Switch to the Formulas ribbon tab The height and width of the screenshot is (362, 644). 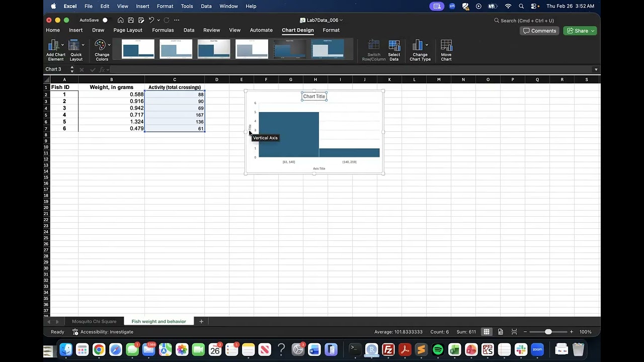pos(163,30)
